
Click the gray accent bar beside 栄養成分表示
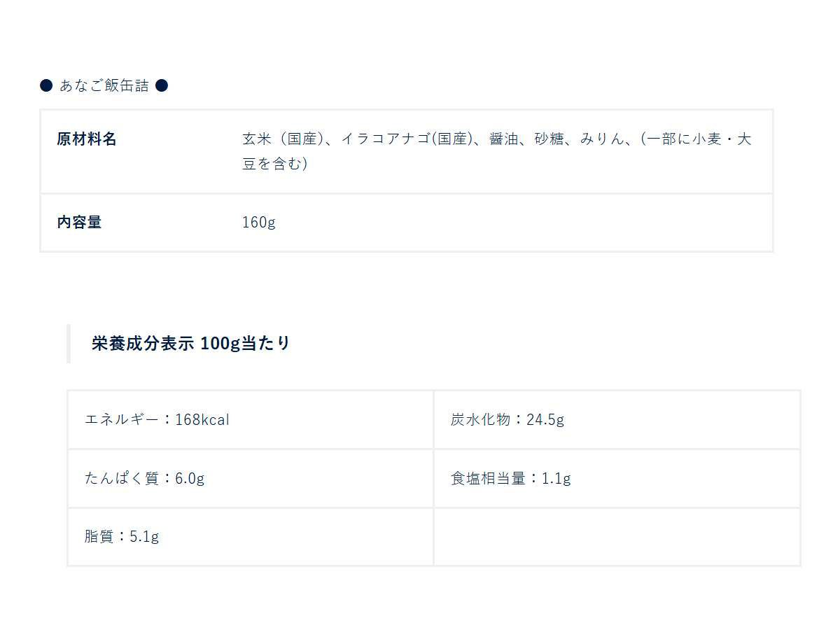point(69,344)
